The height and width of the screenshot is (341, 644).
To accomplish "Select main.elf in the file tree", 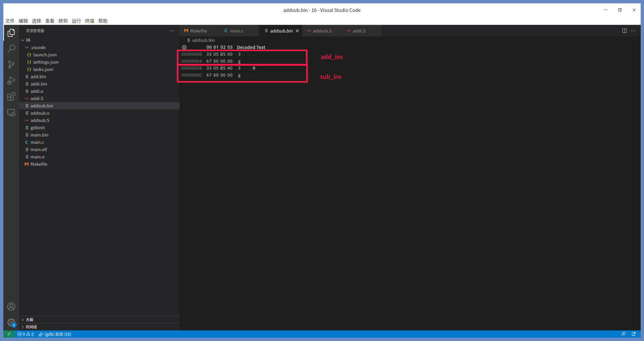I will [39, 149].
